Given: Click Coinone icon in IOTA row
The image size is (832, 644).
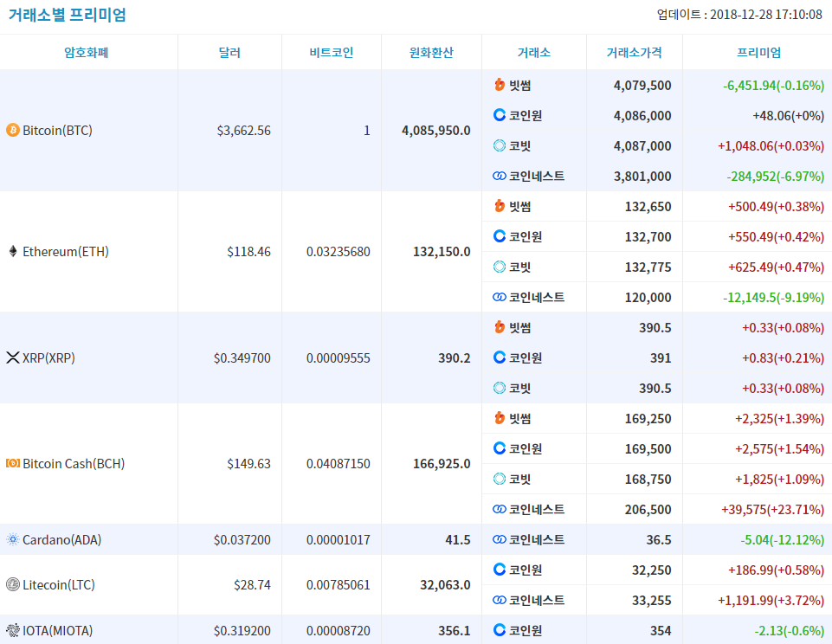Looking at the screenshot, I should click(x=500, y=629).
